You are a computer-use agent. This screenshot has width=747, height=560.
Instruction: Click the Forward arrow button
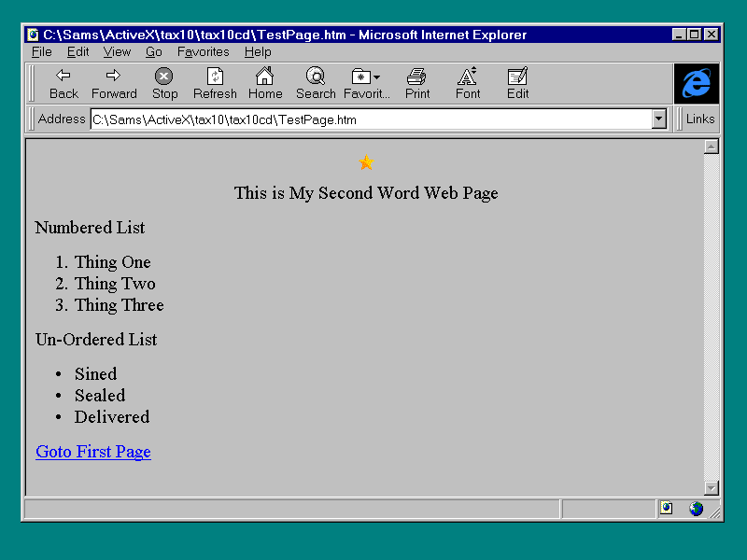(x=114, y=83)
